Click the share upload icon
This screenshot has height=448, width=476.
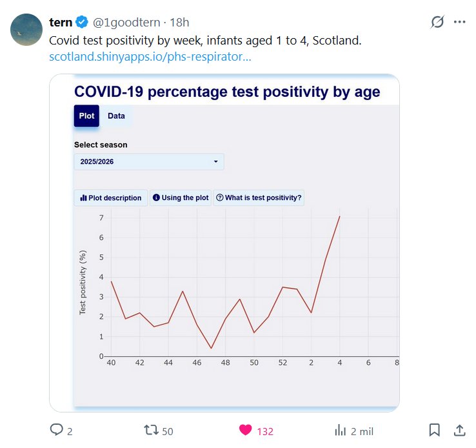tap(460, 430)
